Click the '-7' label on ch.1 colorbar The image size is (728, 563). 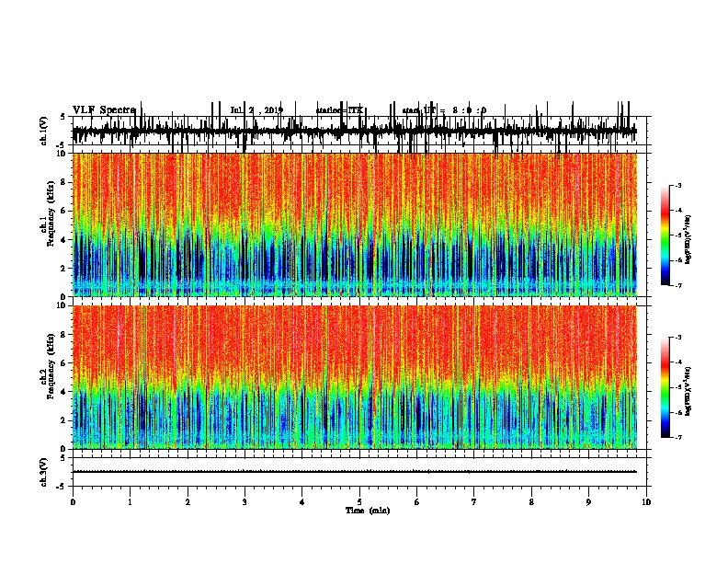click(678, 285)
